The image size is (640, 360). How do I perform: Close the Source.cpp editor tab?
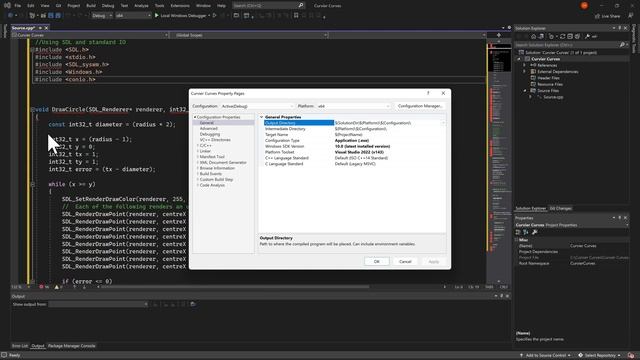[x=46, y=28]
